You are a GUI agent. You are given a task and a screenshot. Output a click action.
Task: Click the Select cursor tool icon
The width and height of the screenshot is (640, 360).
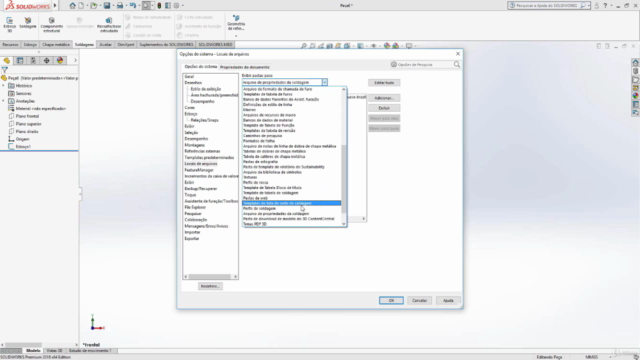coord(146,6)
